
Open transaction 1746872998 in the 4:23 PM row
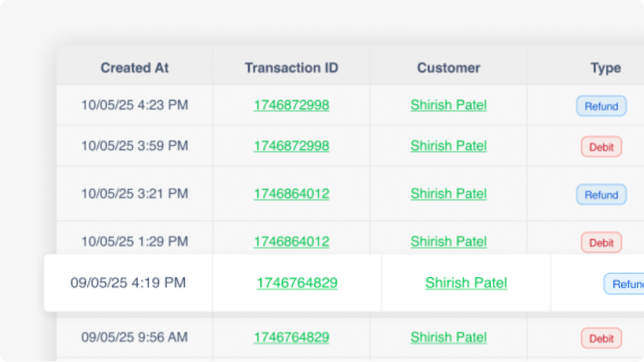291,105
